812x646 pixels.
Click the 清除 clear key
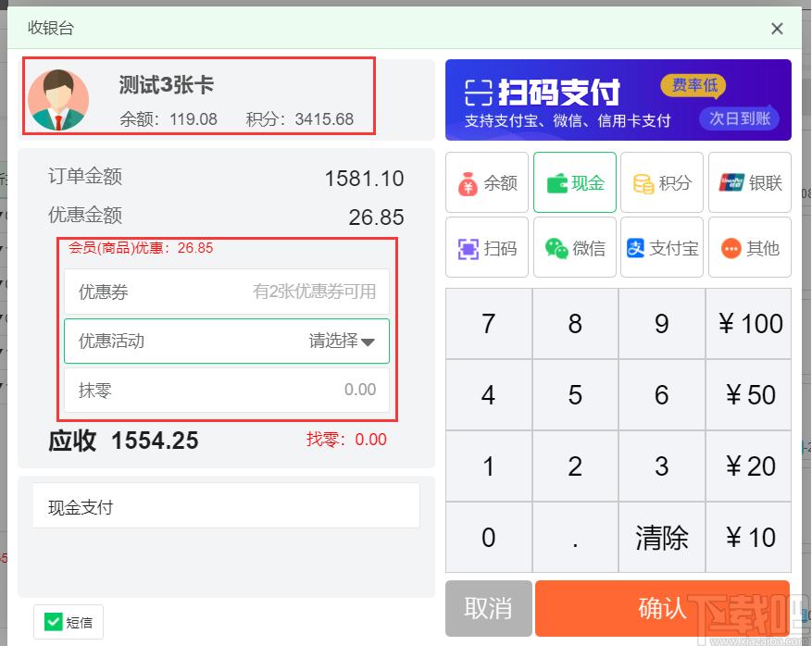pos(661,538)
